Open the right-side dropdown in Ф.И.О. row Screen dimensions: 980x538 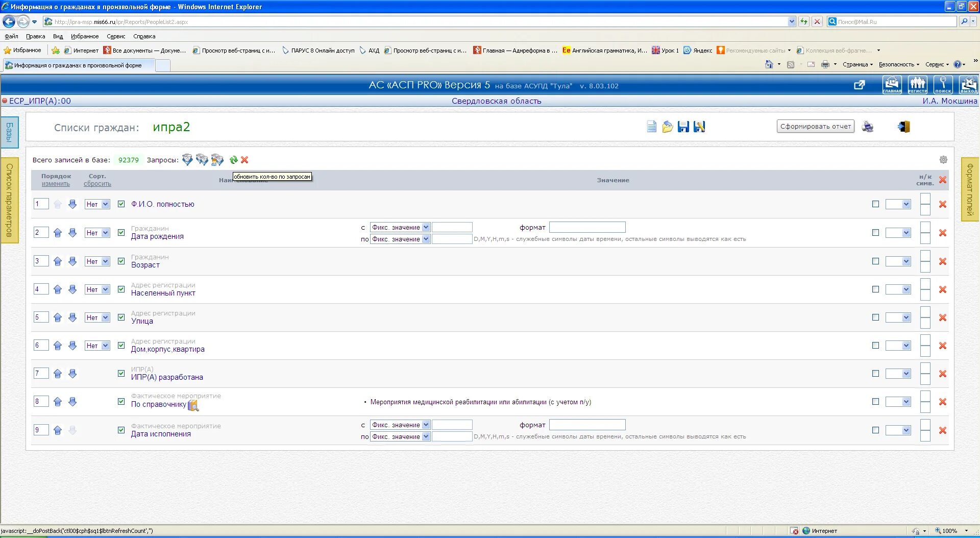click(x=898, y=204)
